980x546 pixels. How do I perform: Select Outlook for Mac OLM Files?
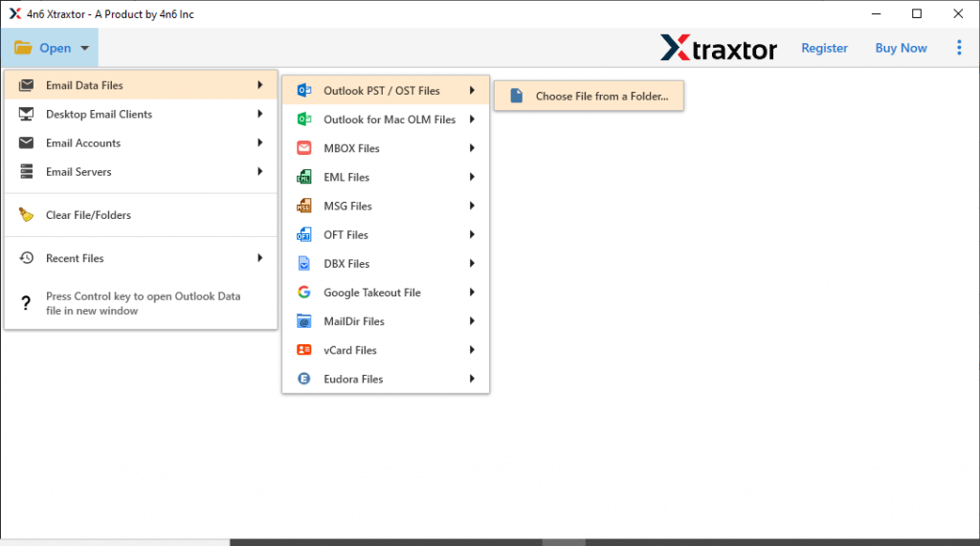(x=386, y=120)
